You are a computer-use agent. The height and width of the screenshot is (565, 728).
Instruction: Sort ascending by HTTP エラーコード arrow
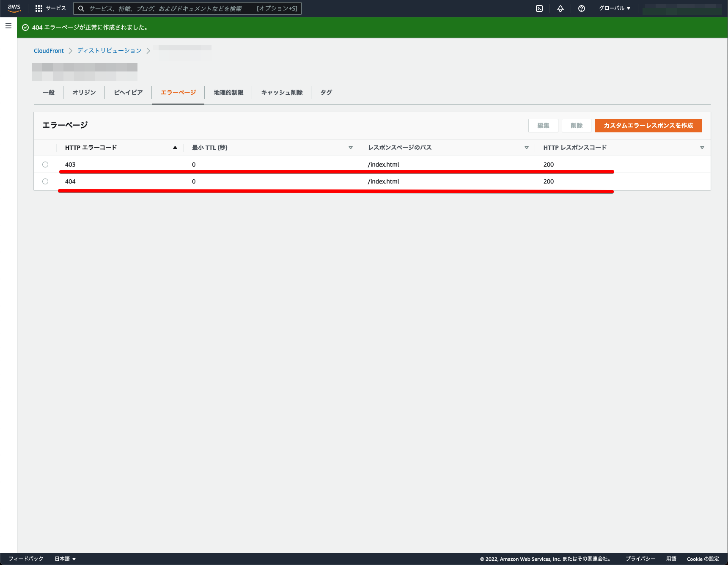[x=175, y=148]
